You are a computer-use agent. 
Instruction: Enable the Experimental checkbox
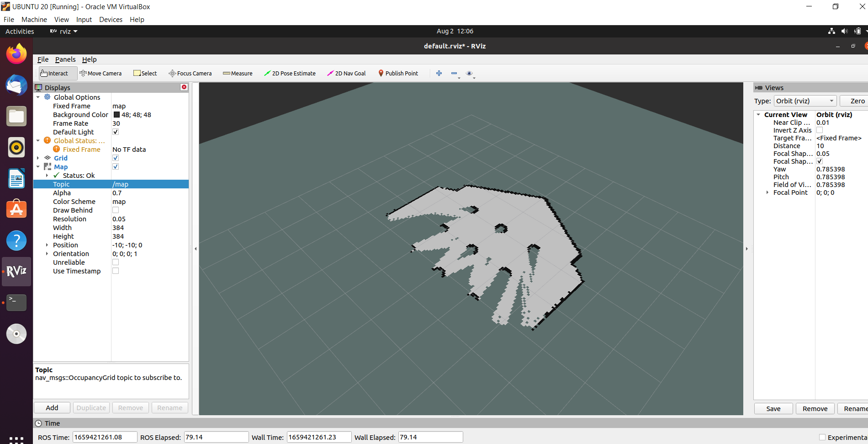point(822,437)
